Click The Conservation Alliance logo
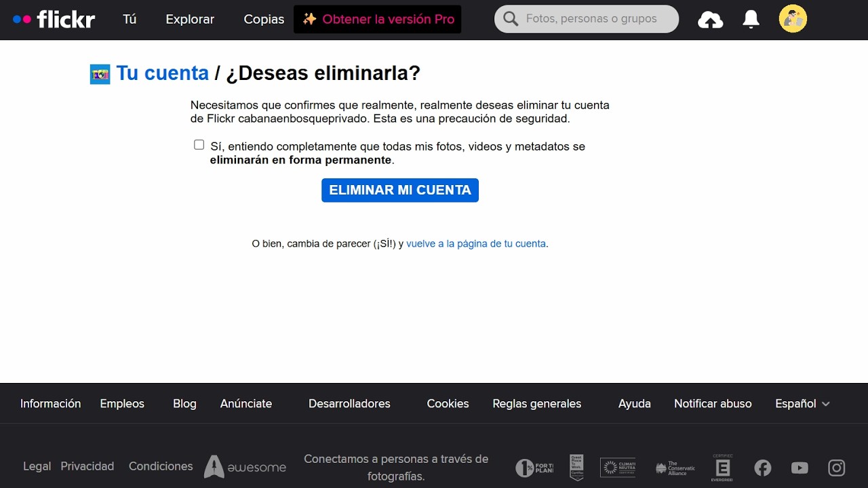The width and height of the screenshot is (868, 488). [x=675, y=468]
